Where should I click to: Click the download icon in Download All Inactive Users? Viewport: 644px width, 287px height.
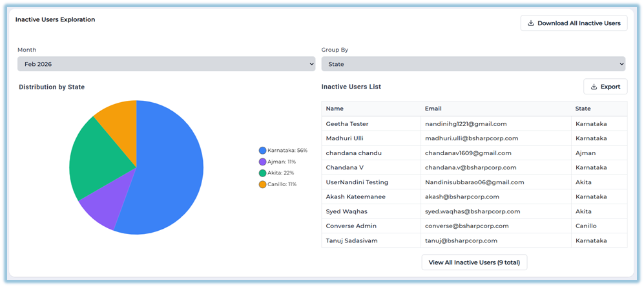[531, 23]
